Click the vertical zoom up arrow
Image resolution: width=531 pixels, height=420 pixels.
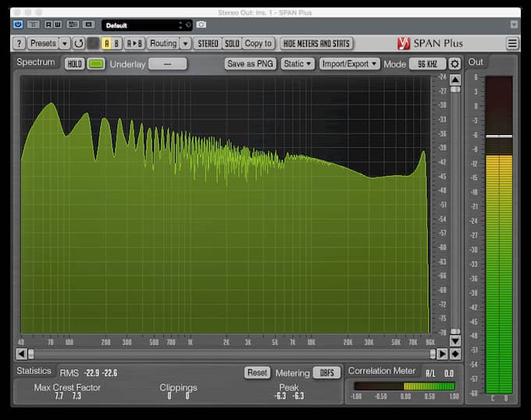(x=455, y=80)
